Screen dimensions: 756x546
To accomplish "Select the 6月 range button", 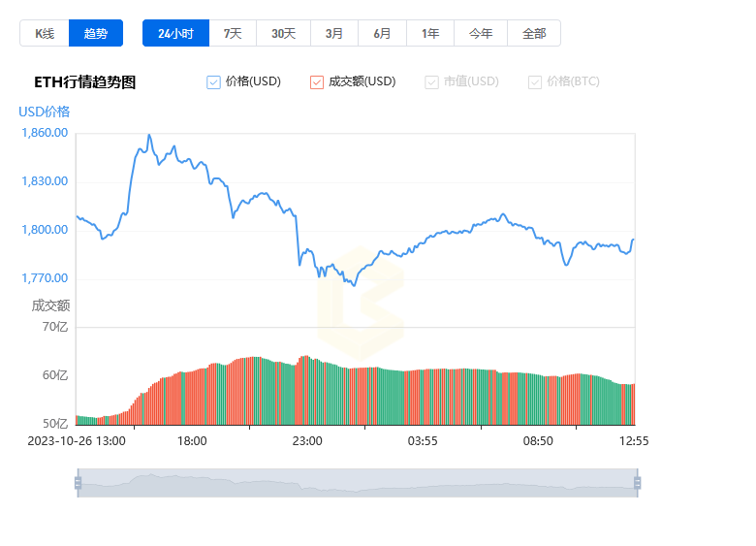I will point(382,33).
